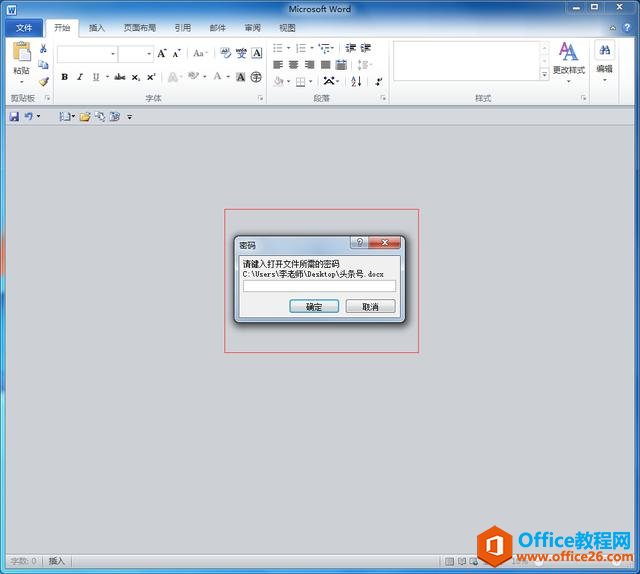Toggle Italic formatting
The width and height of the screenshot is (640, 574).
pos(80,77)
